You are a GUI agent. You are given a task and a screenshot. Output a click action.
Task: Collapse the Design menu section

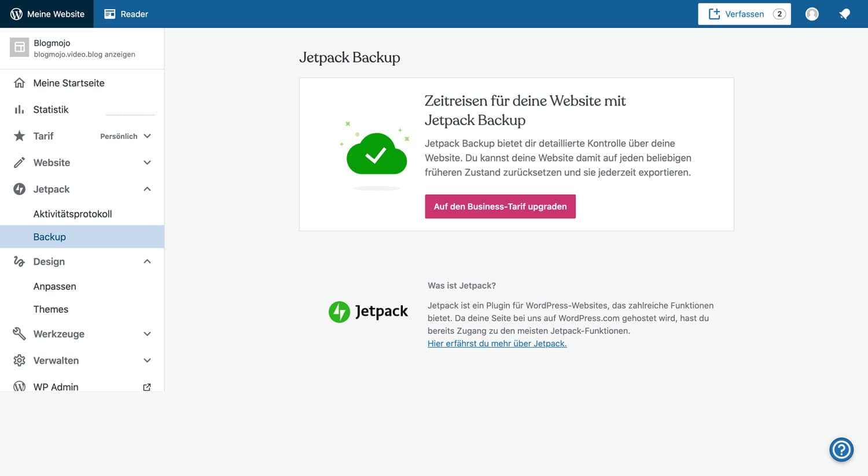point(146,261)
